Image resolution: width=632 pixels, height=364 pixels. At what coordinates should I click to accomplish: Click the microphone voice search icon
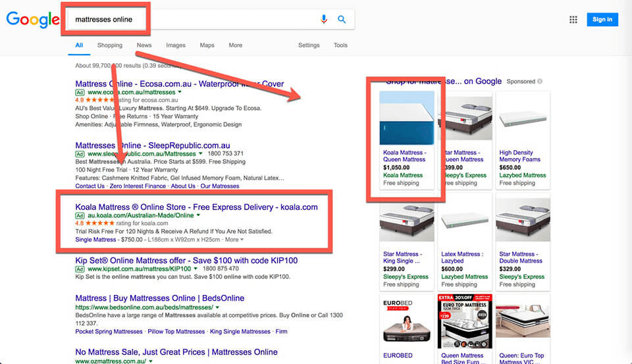[x=324, y=19]
